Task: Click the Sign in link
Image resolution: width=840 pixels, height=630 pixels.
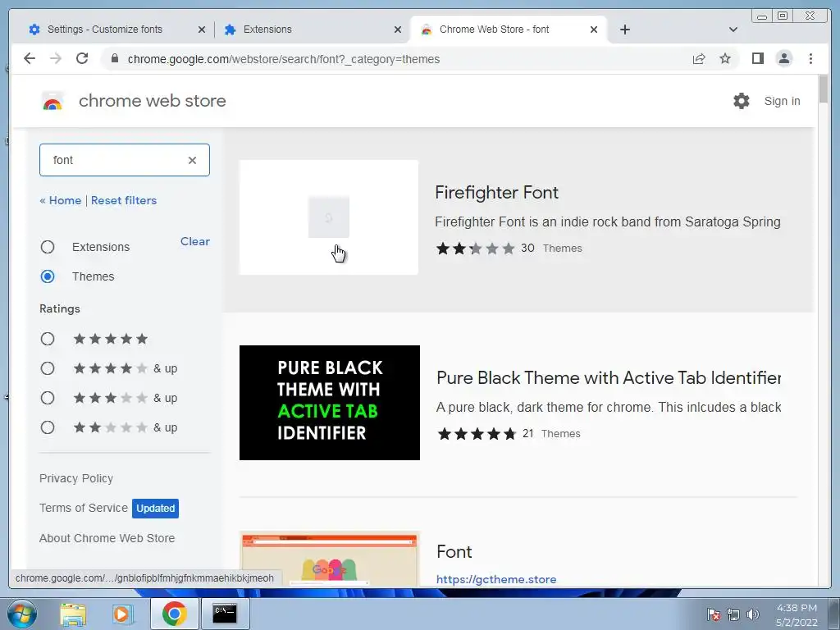Action: 782,101
